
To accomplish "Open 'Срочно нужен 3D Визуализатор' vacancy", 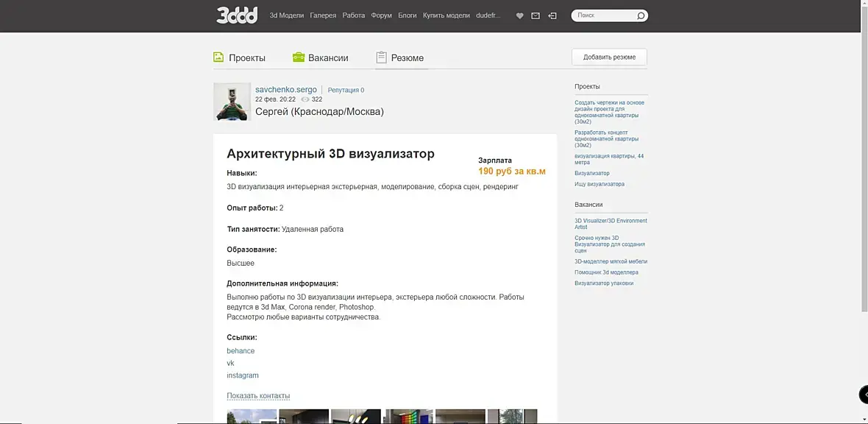I will tap(610, 244).
